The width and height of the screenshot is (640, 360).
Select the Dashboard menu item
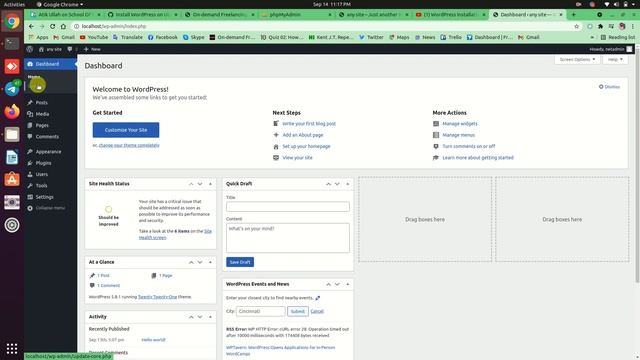50,64
